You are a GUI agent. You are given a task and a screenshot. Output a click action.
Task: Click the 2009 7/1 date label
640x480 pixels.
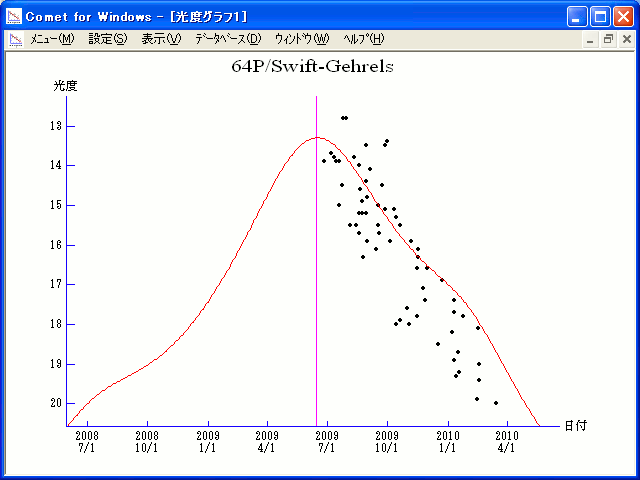327,442
